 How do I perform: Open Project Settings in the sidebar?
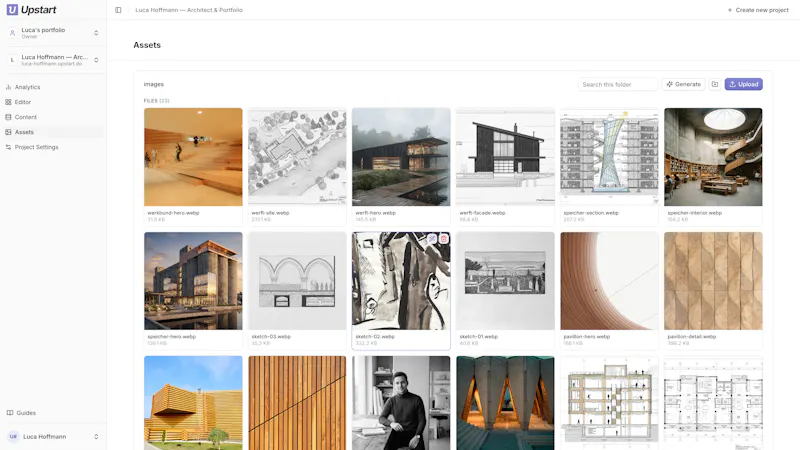(x=53, y=147)
